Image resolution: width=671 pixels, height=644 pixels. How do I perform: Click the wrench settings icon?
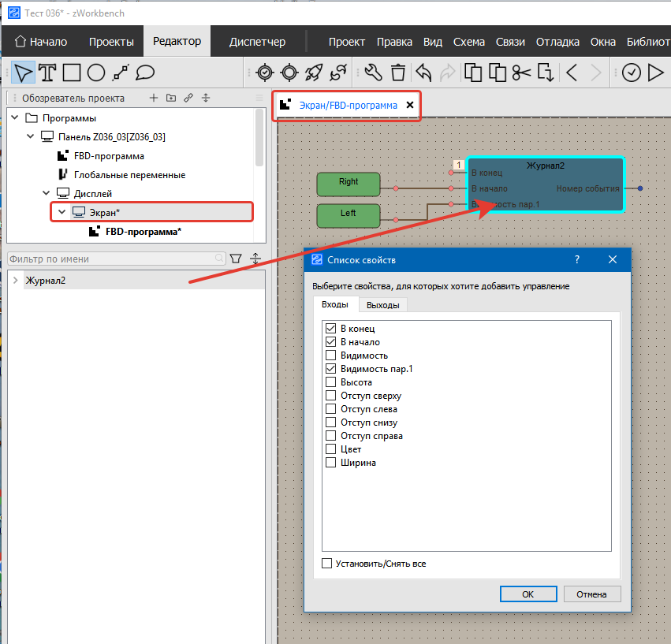click(x=374, y=73)
